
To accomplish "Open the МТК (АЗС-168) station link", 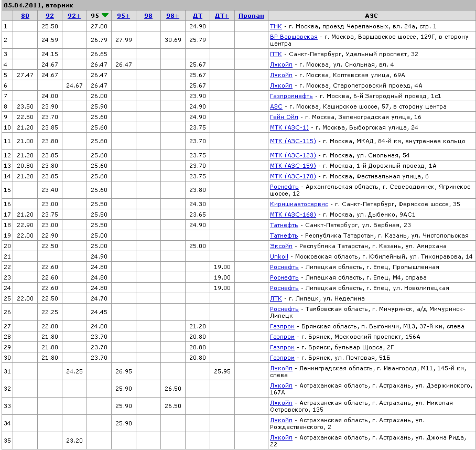I will point(293,215).
